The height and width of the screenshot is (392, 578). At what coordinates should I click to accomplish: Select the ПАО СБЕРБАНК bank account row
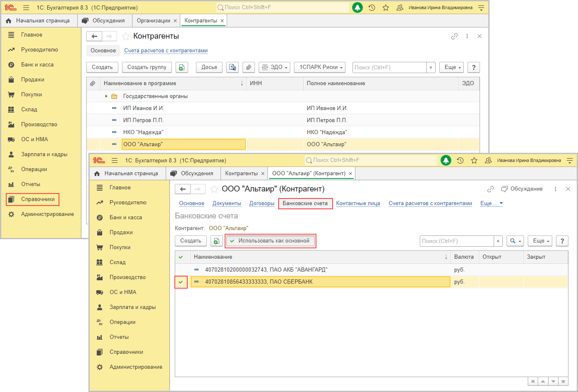(372, 282)
